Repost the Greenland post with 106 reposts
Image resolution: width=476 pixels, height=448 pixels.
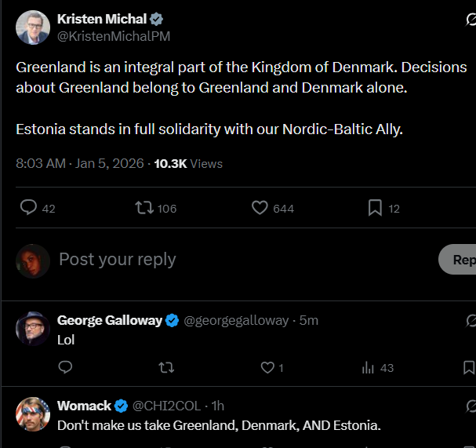coord(144,208)
